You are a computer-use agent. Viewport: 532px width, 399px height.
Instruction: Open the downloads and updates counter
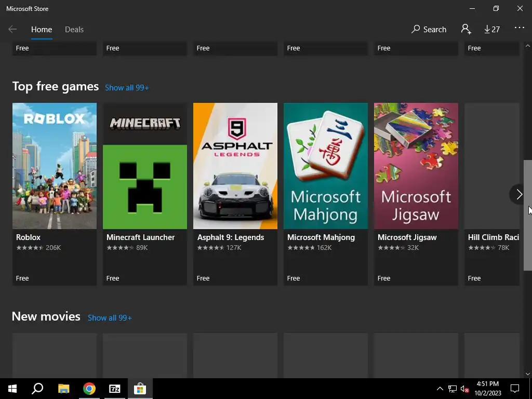point(491,30)
